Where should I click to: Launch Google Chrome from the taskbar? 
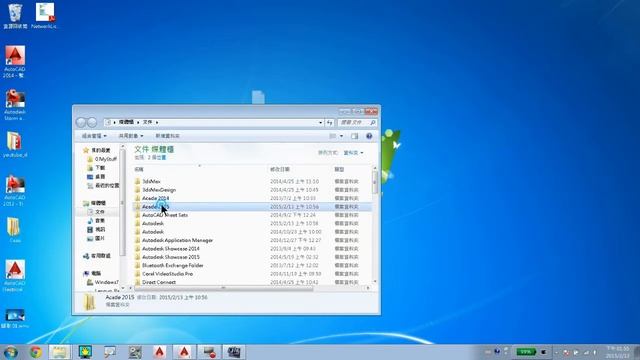point(36,352)
